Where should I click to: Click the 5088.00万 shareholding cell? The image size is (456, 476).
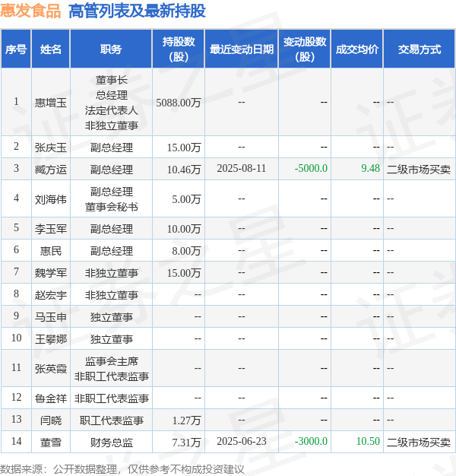[x=179, y=103]
